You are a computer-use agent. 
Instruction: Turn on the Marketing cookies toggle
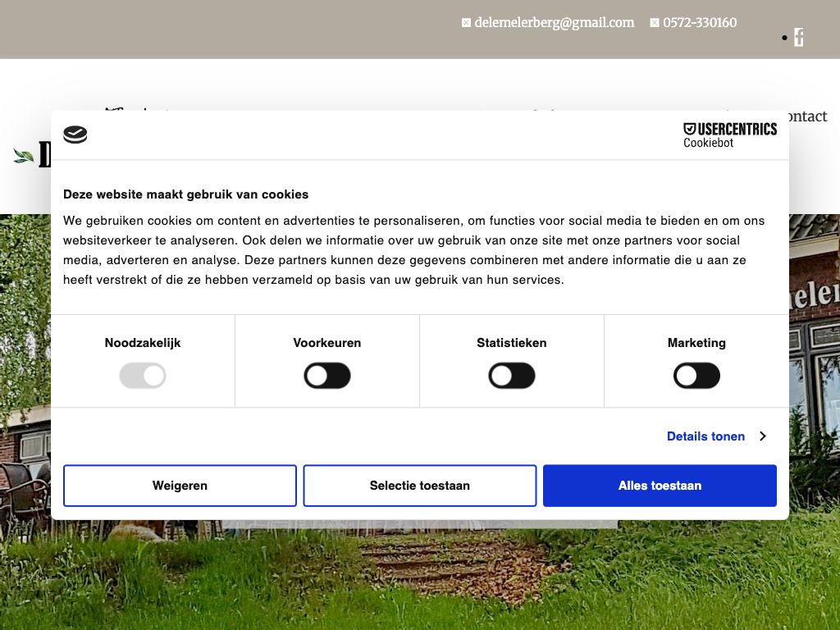pos(696,377)
